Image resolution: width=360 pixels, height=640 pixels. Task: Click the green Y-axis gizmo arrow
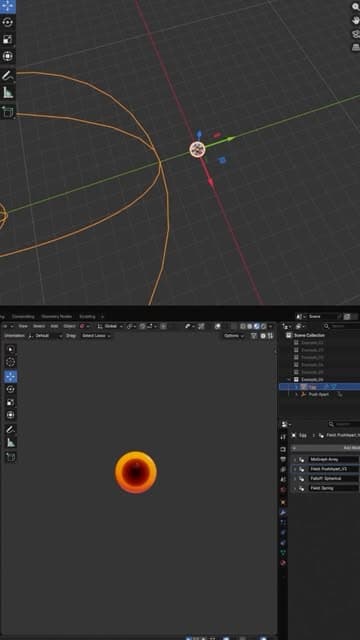(x=231, y=139)
